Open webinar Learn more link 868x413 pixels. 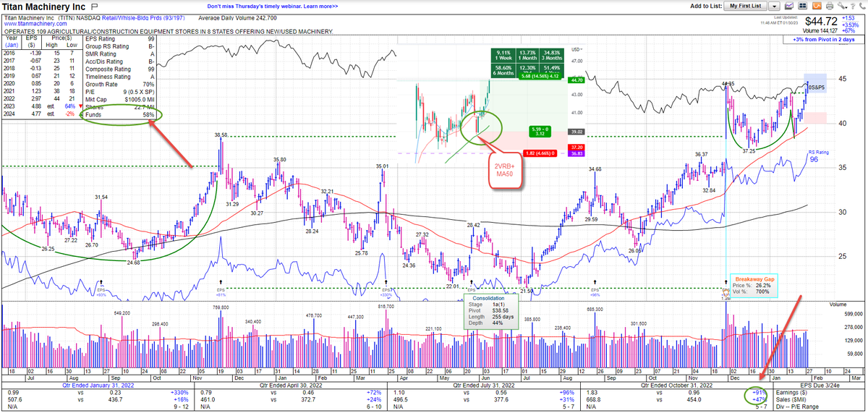pyautogui.click(x=320, y=6)
